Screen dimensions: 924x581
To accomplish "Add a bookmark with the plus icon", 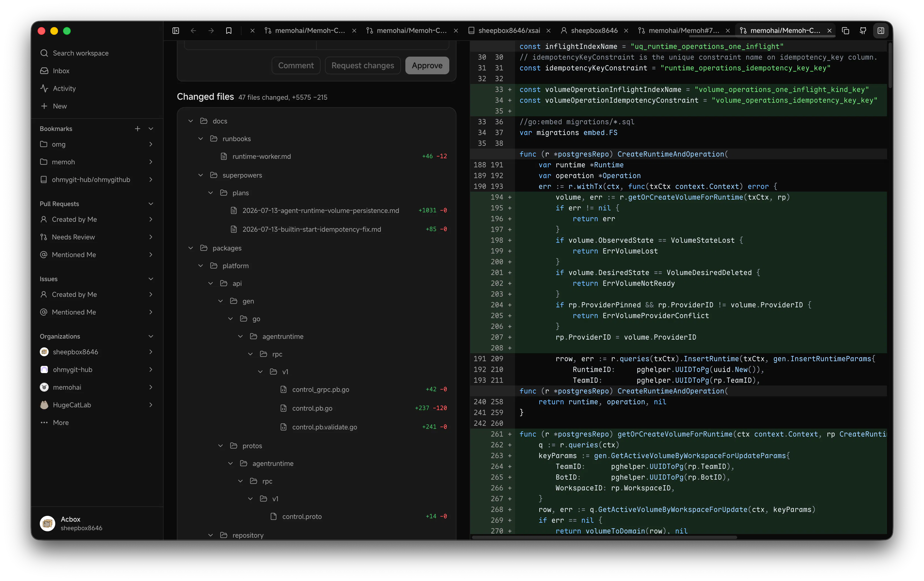I will (137, 128).
